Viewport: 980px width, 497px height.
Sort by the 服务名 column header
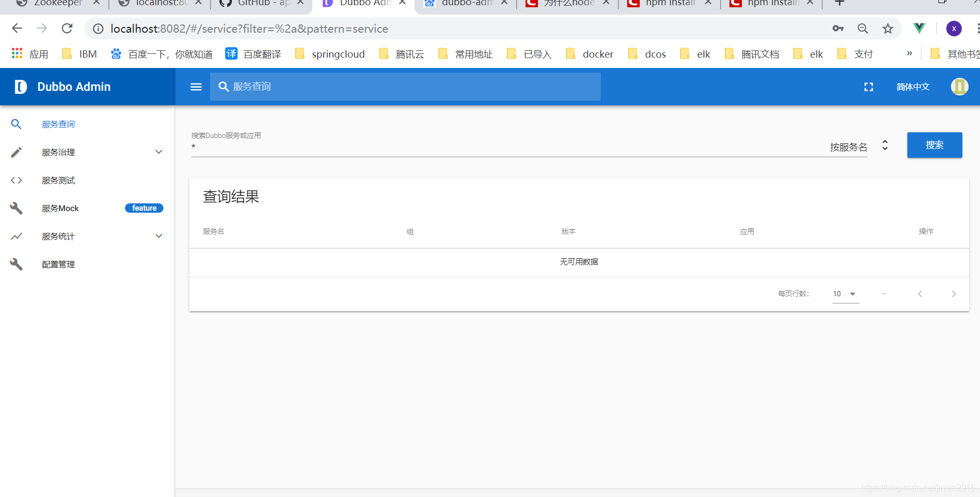213,231
